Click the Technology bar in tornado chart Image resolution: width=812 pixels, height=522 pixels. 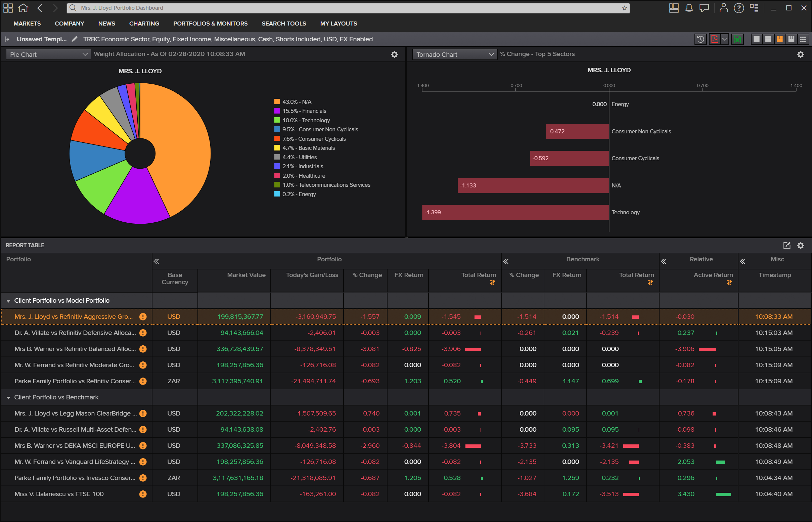click(515, 213)
